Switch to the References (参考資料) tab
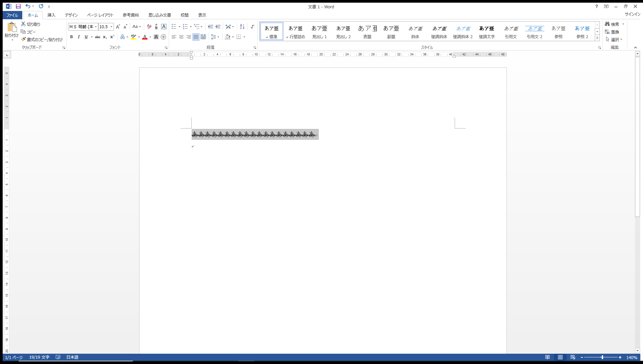643x364 pixels. click(x=131, y=15)
